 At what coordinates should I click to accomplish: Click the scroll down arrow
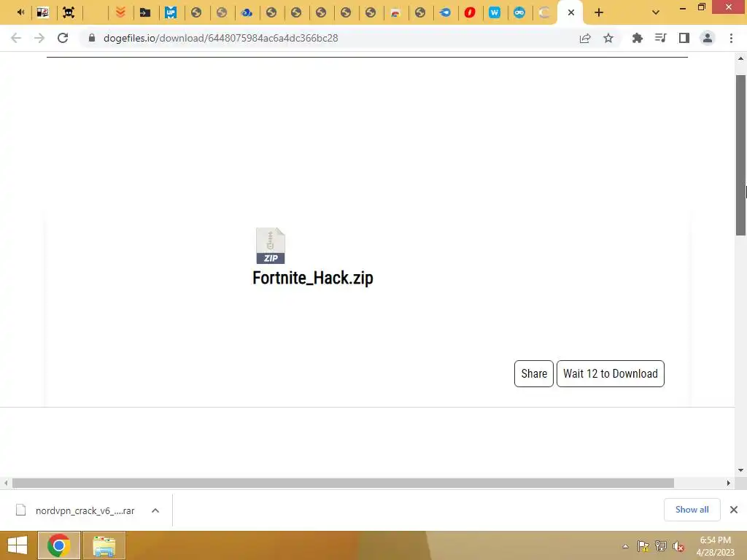[741, 470]
